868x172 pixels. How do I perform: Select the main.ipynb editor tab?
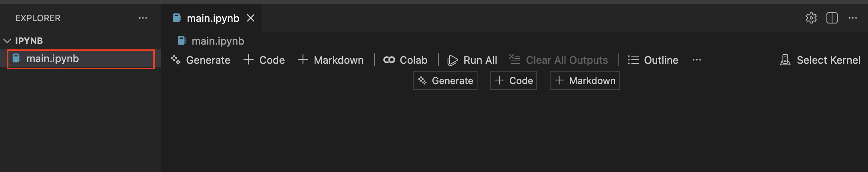213,18
